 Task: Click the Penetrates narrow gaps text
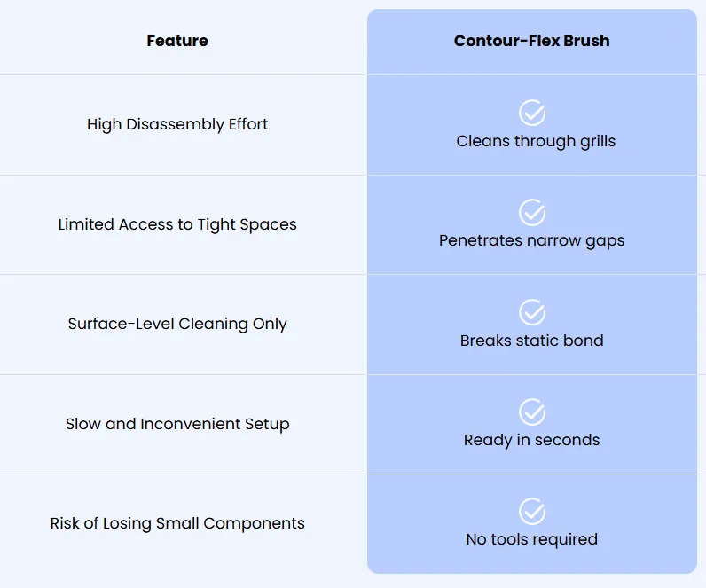click(x=532, y=241)
